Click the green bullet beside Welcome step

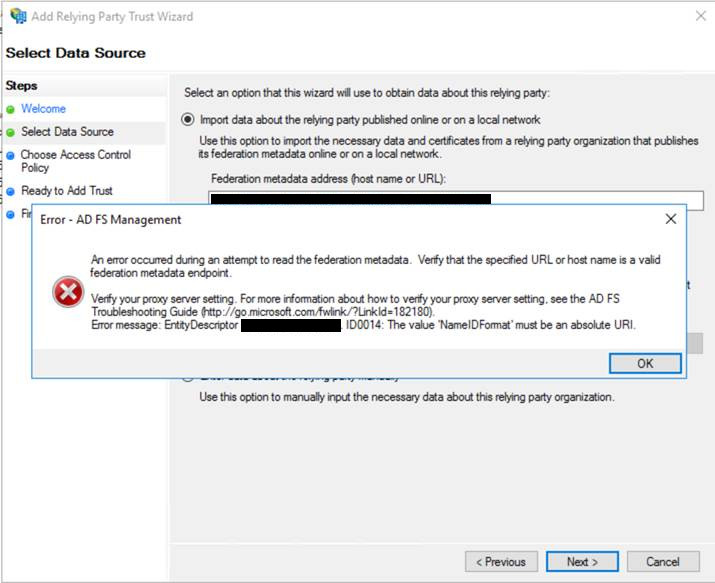(x=11, y=109)
